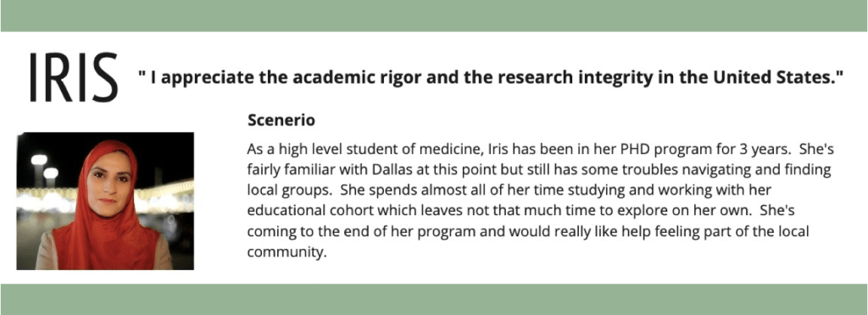
Task: Click the Scenerio section heading
Action: tap(281, 120)
